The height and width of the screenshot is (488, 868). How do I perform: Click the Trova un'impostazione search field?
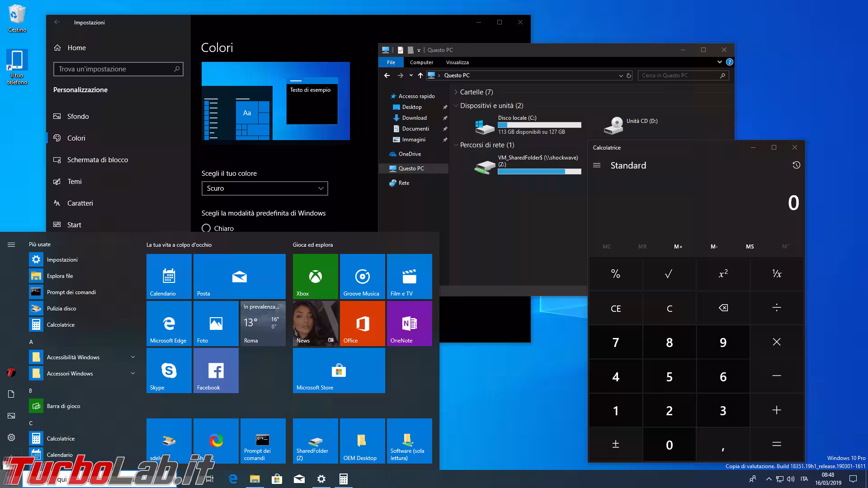[x=113, y=69]
